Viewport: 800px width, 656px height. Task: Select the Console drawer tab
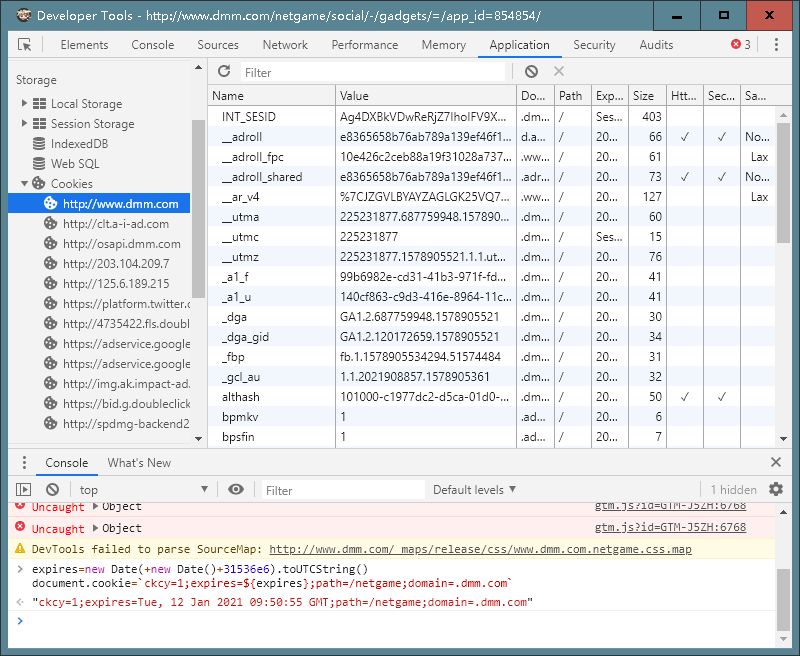66,463
